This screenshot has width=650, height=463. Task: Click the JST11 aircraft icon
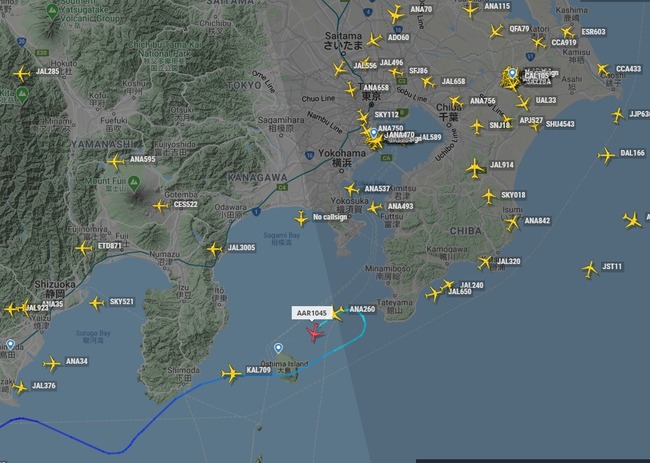pyautogui.click(x=589, y=269)
